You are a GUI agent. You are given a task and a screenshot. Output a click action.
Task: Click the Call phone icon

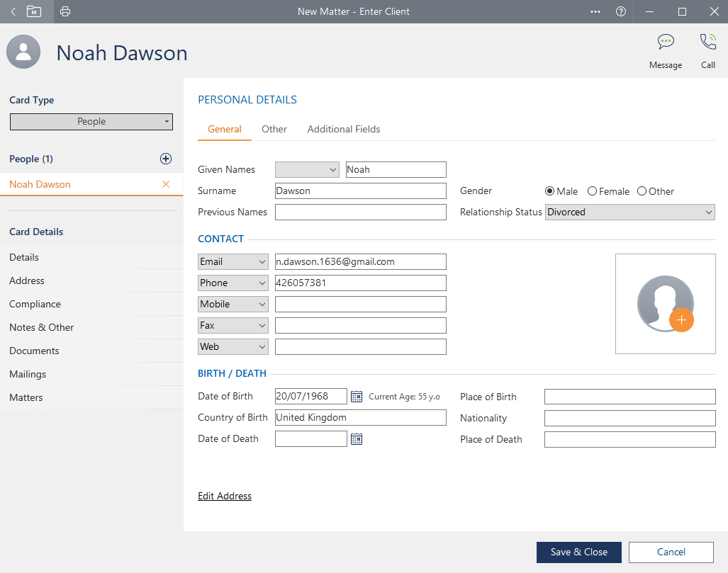[x=707, y=42]
